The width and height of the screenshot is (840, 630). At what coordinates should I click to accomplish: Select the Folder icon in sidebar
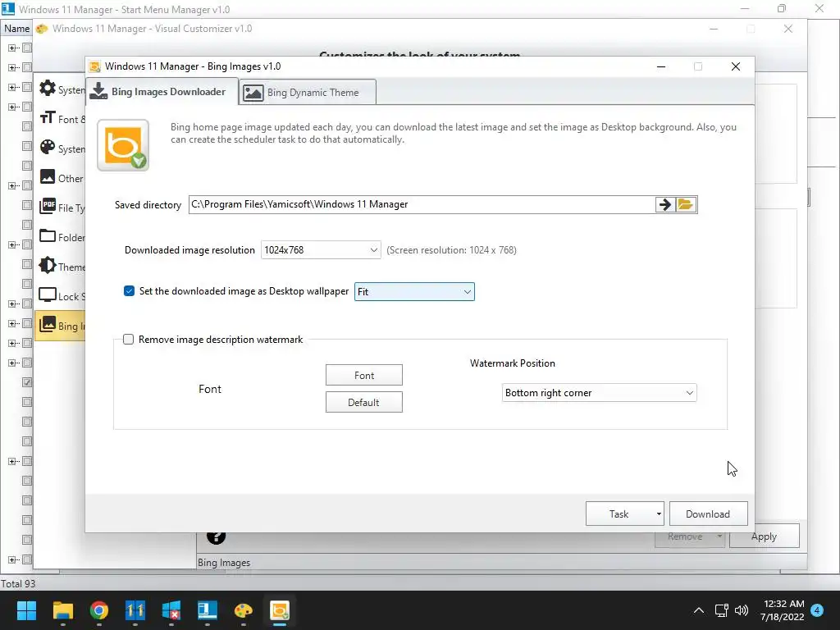coord(48,236)
